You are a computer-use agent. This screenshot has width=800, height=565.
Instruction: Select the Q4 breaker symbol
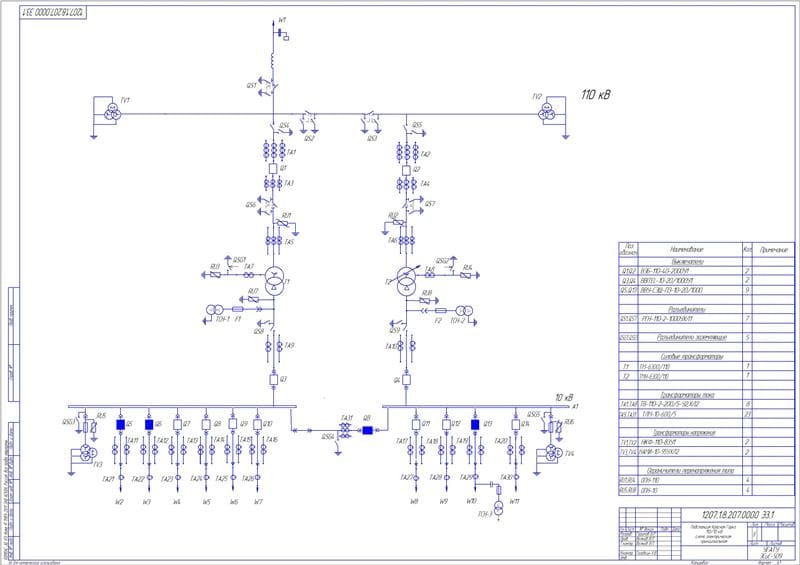(406, 380)
